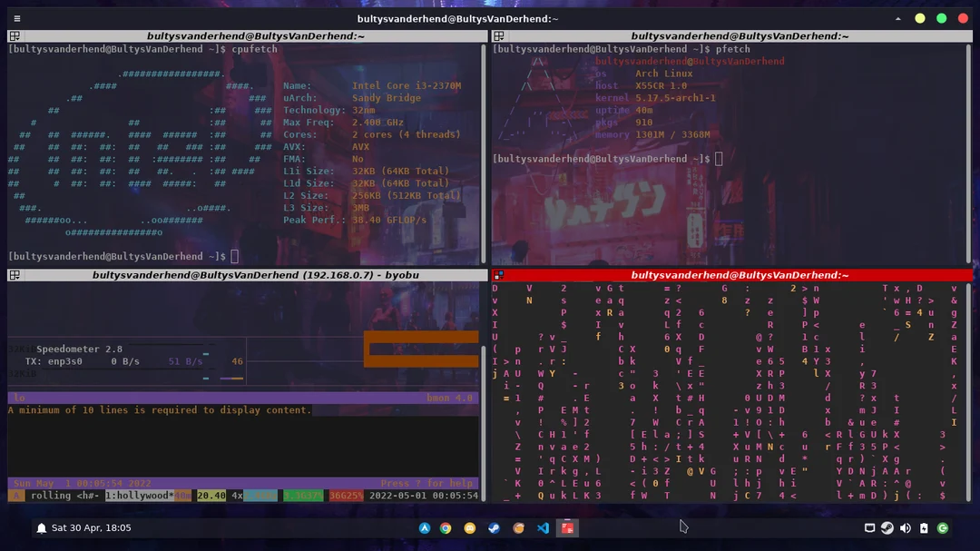The height and width of the screenshot is (551, 980).
Task: Click the small up-arrow near the window controls
Action: 898,17
